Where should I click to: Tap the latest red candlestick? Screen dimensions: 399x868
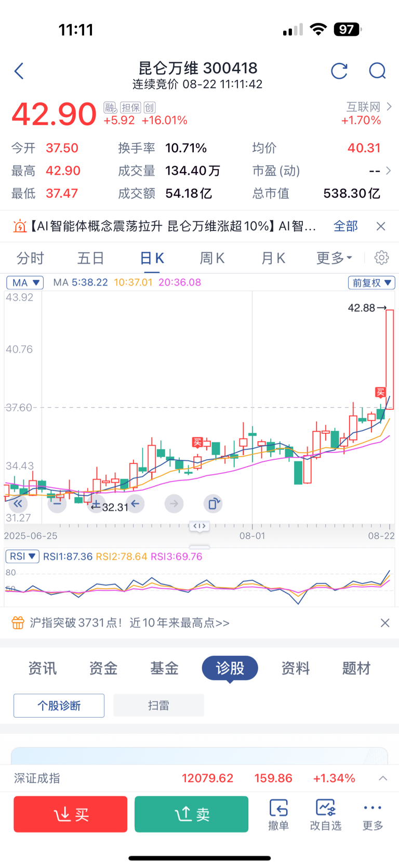pyautogui.click(x=390, y=359)
